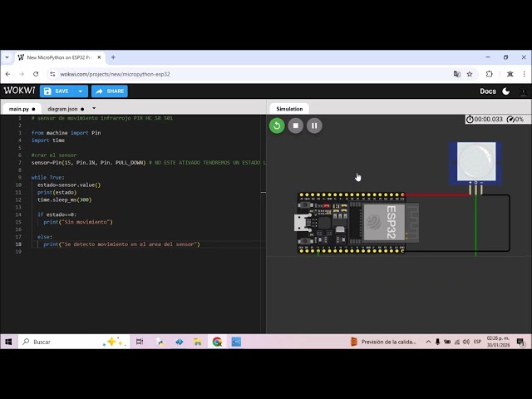Click the simulation speed percentage indicator
Screen dimensions: 532x399
click(x=515, y=119)
